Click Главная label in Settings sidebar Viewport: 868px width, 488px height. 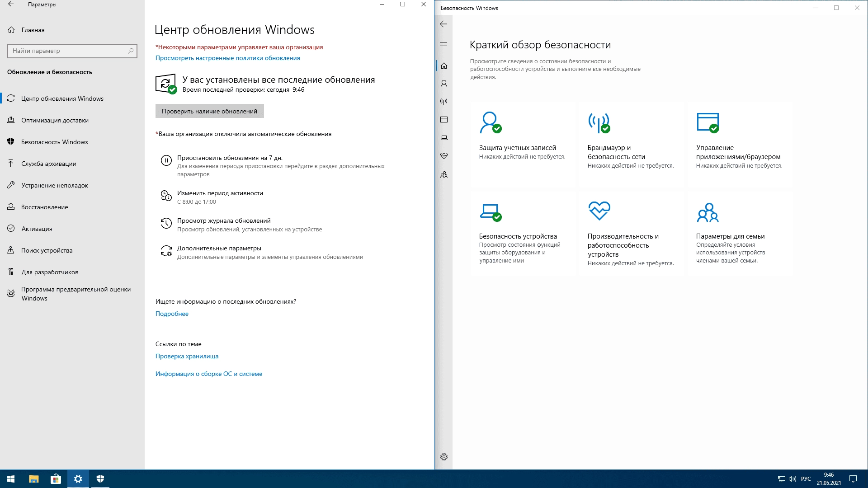[33, 30]
